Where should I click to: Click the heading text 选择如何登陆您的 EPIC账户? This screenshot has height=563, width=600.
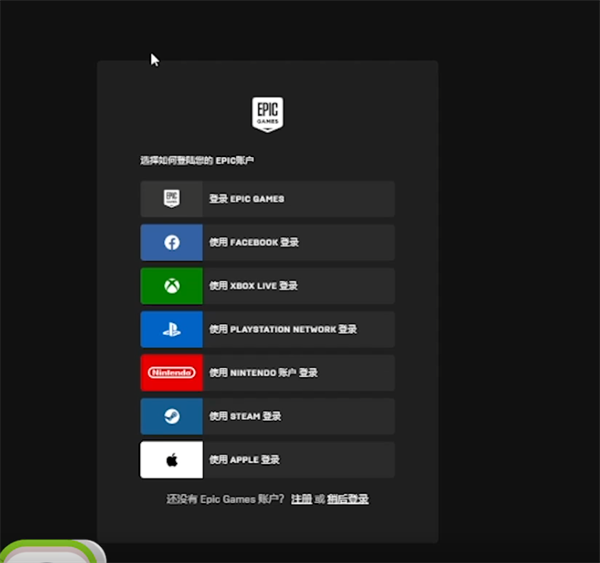click(x=197, y=160)
